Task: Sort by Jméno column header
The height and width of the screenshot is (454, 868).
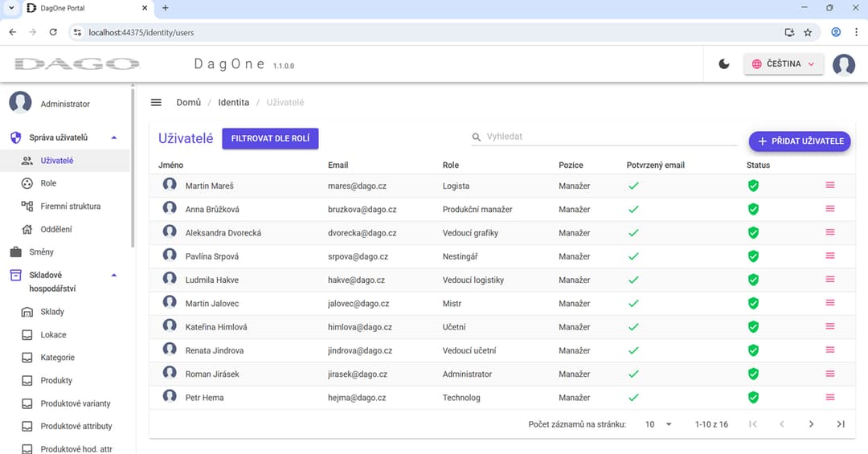Action: tap(170, 165)
